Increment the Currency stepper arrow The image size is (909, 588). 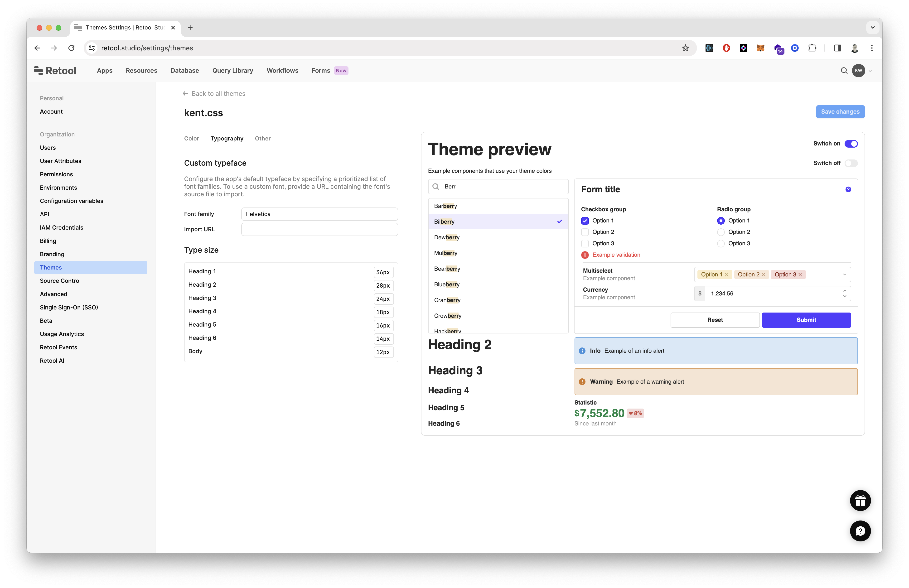pos(845,291)
